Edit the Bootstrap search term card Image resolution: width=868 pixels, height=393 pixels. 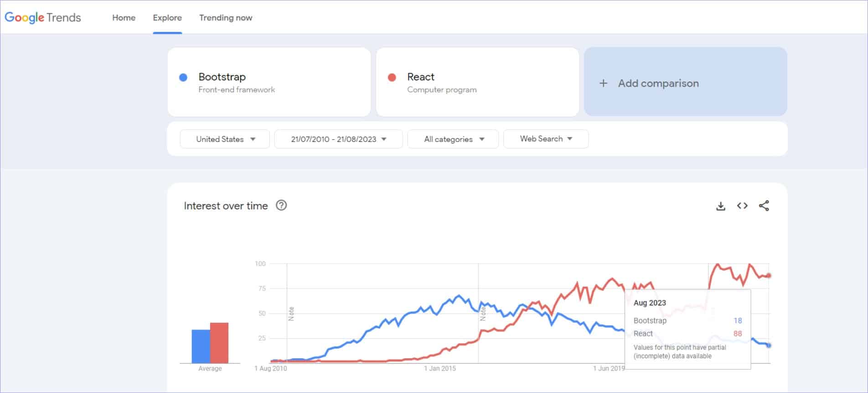click(269, 82)
